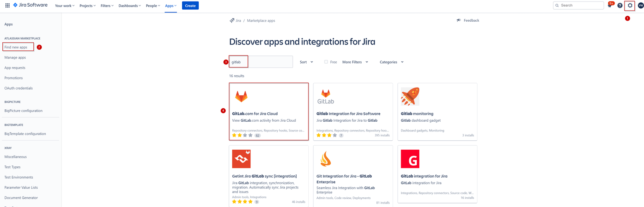644x207 pixels.
Task: Select Manage apps in sidebar
Action: (15, 57)
